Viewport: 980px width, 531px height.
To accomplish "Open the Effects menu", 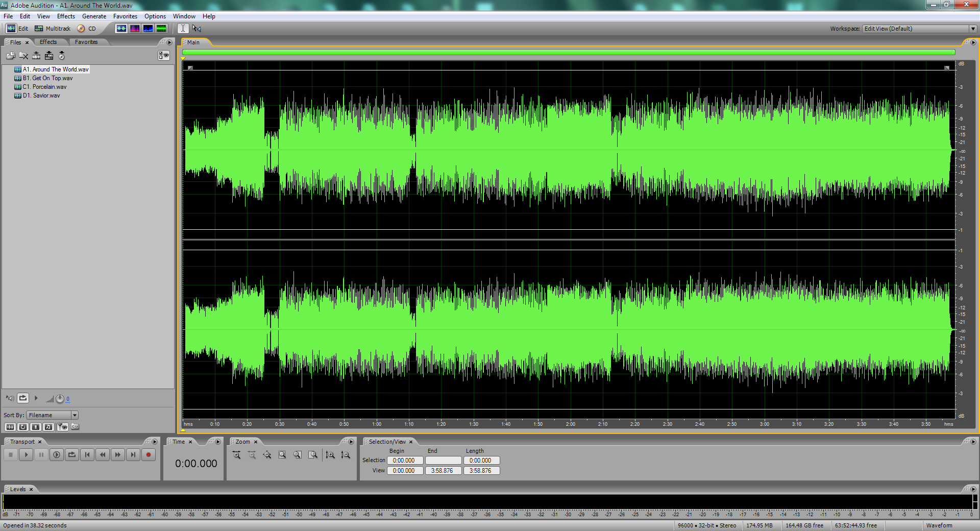I will (x=66, y=16).
